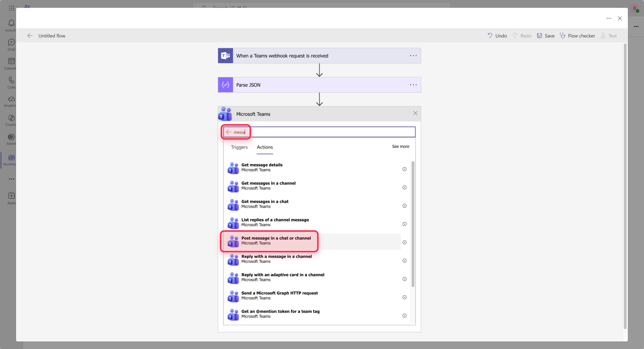Viewport: 644px width, 349px height.
Task: Show info for Get messages in a channel
Action: coord(405,188)
